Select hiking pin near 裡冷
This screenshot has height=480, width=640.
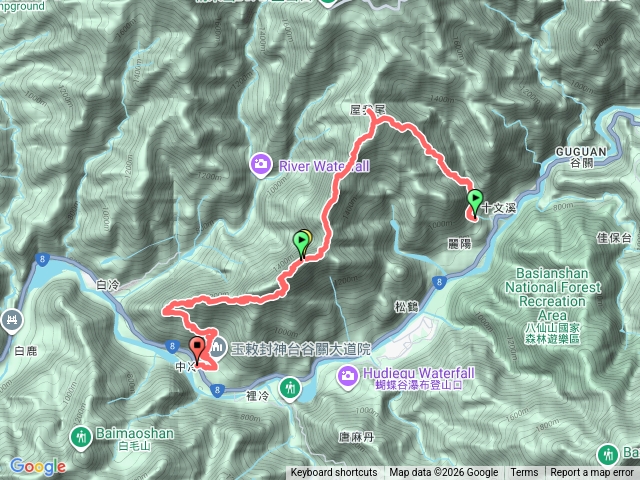(290, 389)
